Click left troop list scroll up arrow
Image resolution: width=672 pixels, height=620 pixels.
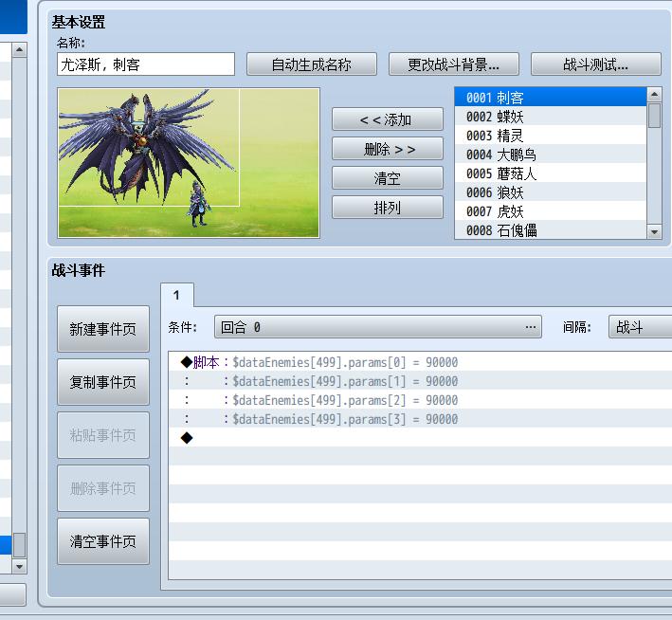(19, 49)
